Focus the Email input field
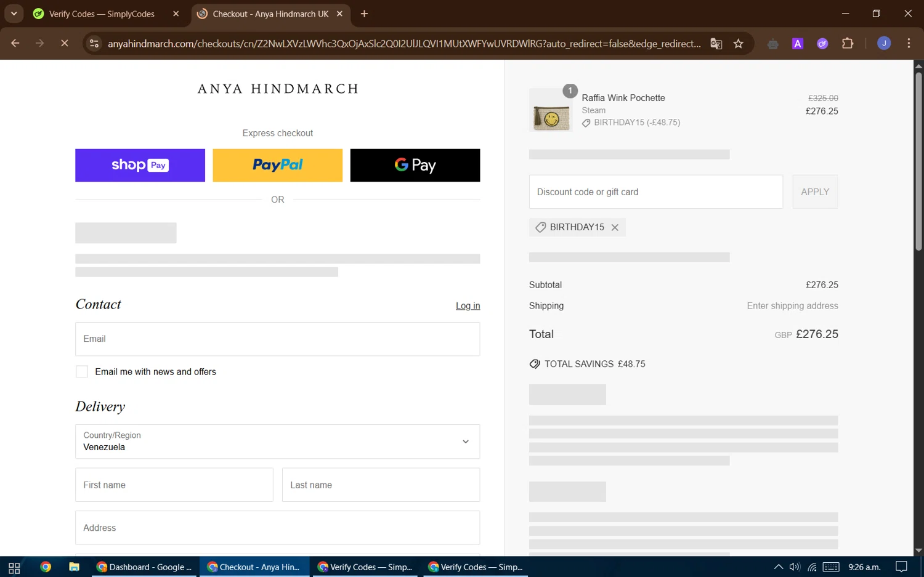924x577 pixels. pos(277,339)
